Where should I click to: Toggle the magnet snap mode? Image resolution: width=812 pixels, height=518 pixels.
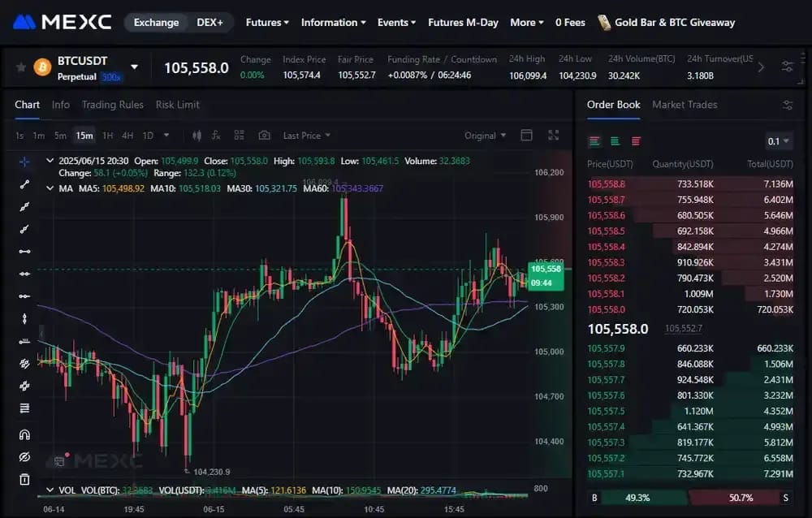(x=24, y=434)
